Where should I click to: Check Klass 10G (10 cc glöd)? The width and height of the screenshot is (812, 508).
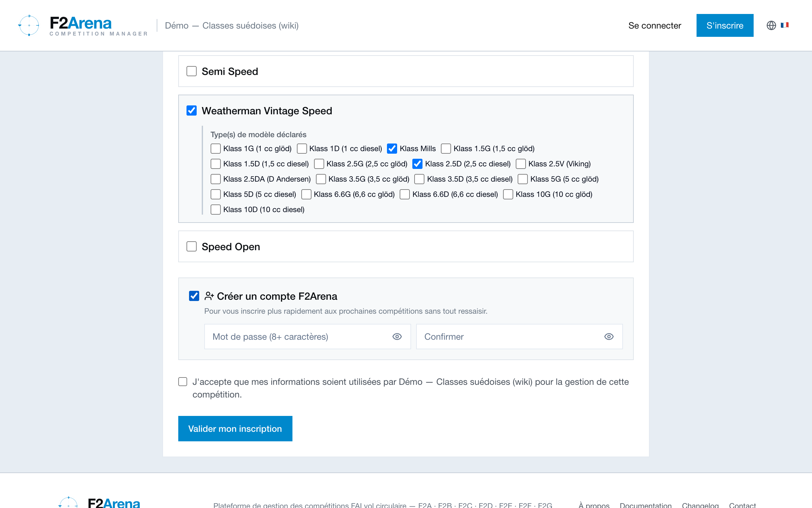508,194
